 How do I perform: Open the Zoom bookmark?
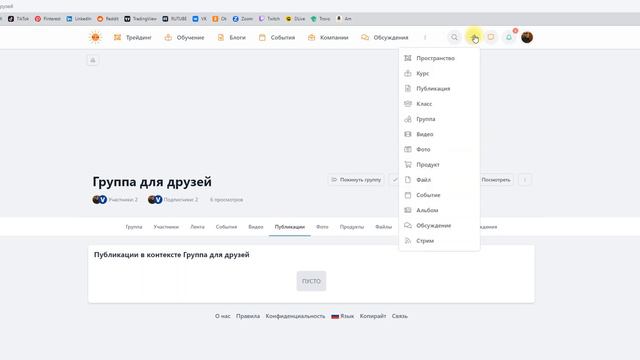[243, 19]
